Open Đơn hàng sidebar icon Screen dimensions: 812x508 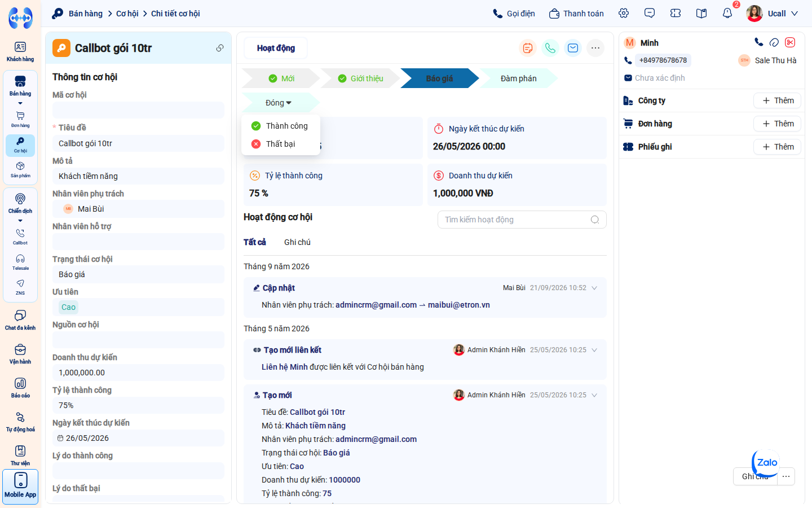[20, 119]
